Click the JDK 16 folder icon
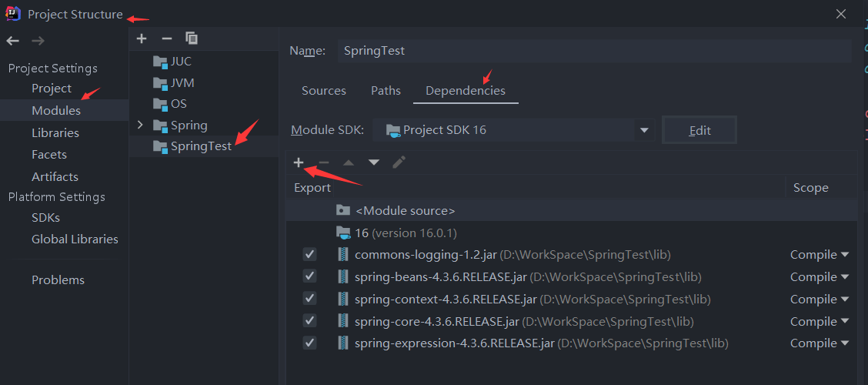The image size is (868, 385). coord(343,233)
